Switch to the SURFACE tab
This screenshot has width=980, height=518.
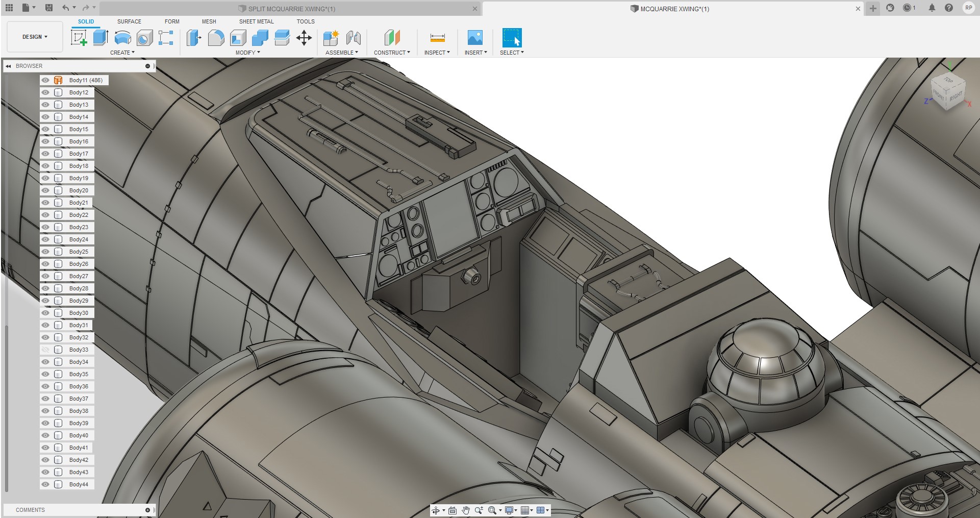point(129,21)
